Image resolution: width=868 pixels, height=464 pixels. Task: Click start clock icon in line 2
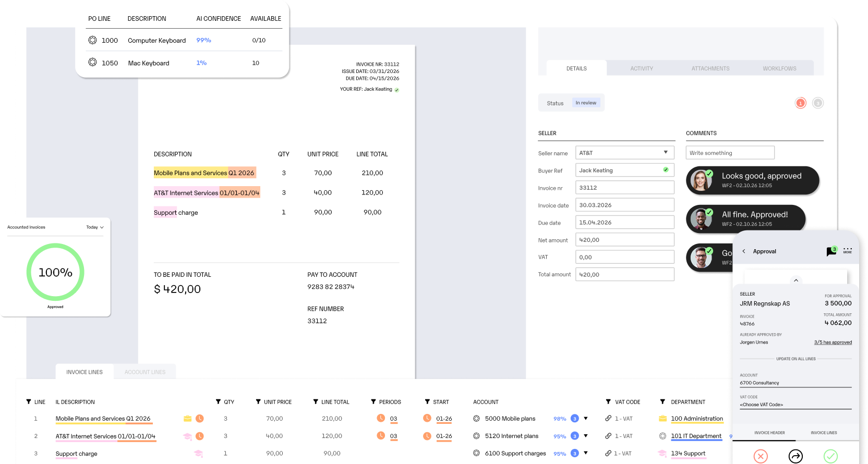(427, 436)
